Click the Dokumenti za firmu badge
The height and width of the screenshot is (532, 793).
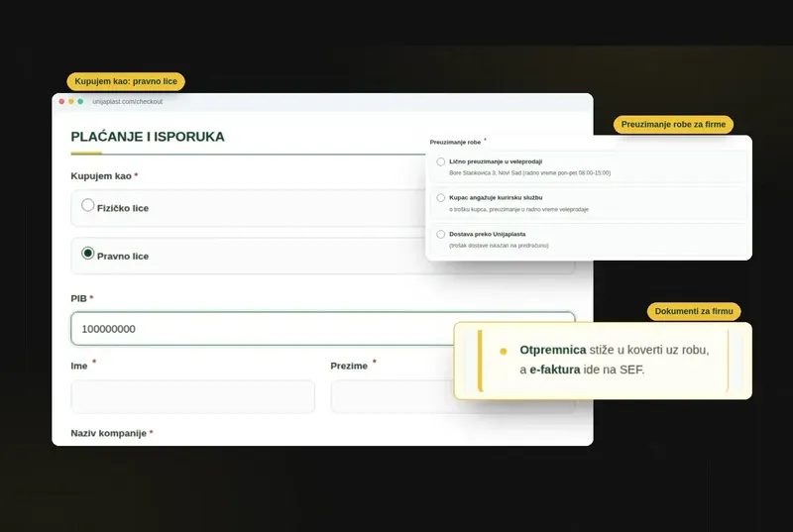pyautogui.click(x=694, y=311)
